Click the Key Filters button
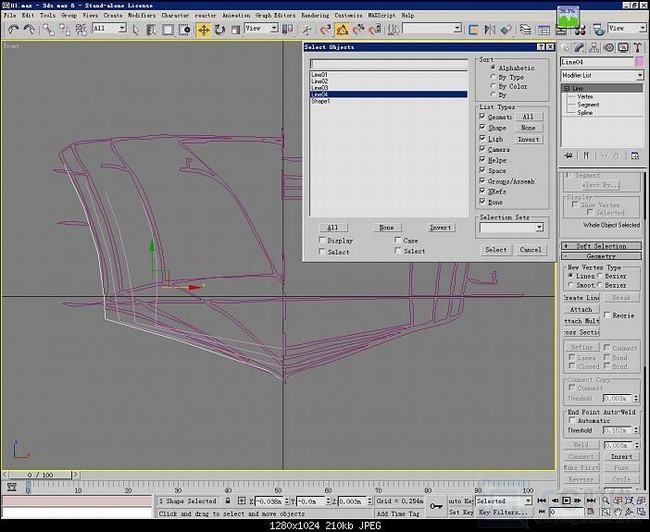 pyautogui.click(x=503, y=512)
